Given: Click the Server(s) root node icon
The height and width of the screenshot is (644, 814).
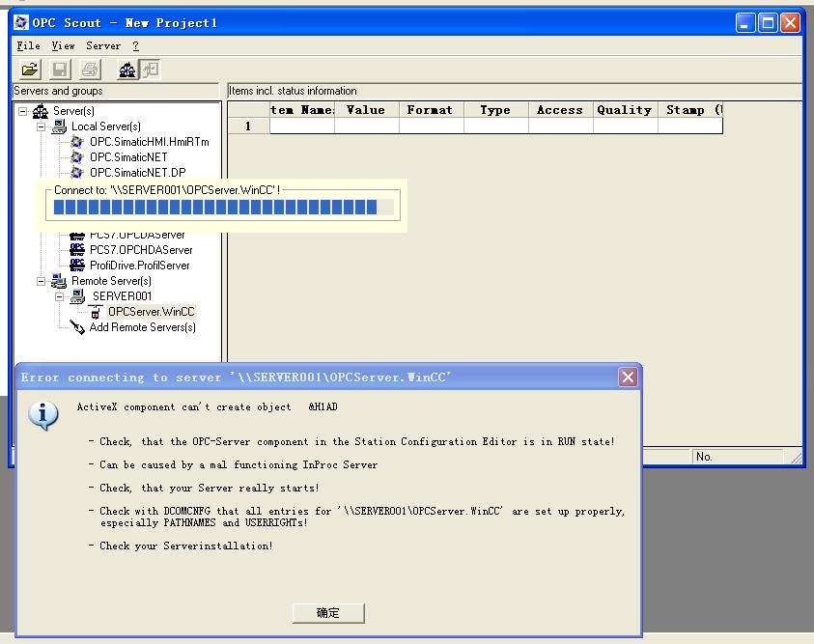Looking at the screenshot, I should pyautogui.click(x=40, y=110).
